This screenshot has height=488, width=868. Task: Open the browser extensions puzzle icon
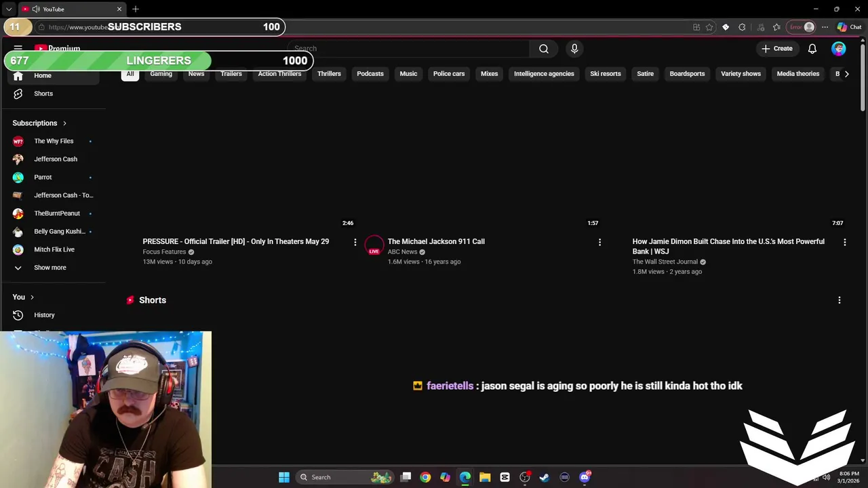coord(742,27)
